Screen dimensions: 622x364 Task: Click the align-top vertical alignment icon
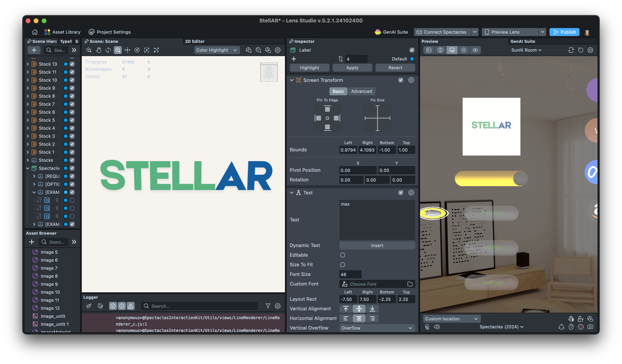pyautogui.click(x=345, y=309)
